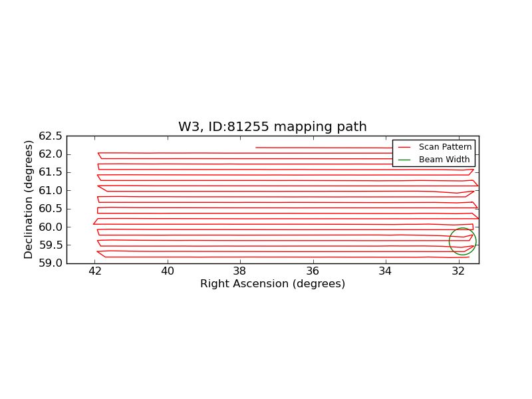Click the y-axis tick label 62.5
532x399 pixels.
pyautogui.click(x=51, y=136)
